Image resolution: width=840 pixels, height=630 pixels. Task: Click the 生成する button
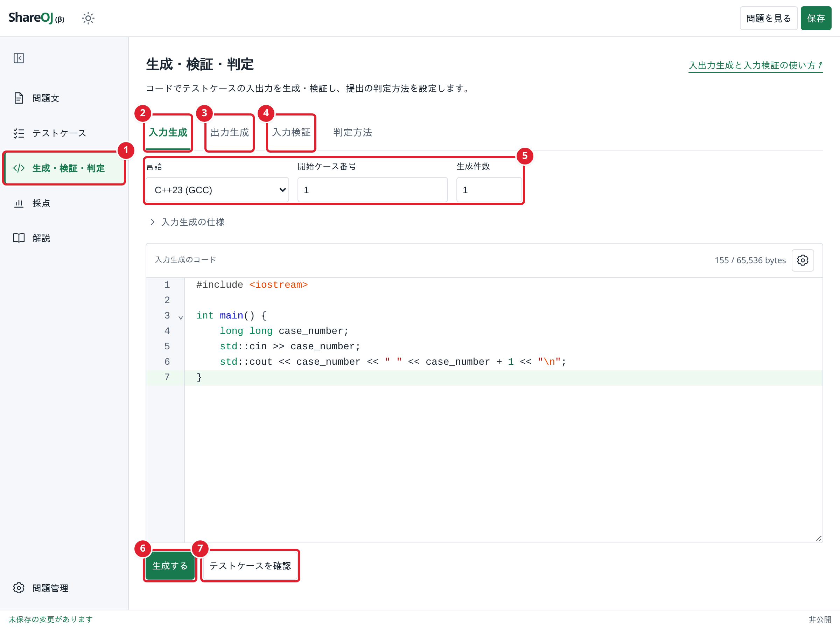pos(170,566)
